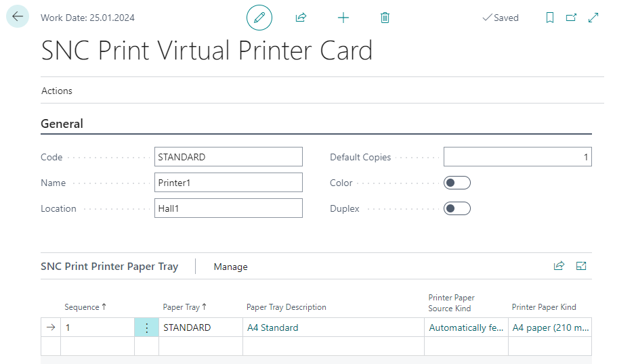This screenshot has height=364, width=636.
Task: Open the Actions menu
Action: [x=57, y=91]
